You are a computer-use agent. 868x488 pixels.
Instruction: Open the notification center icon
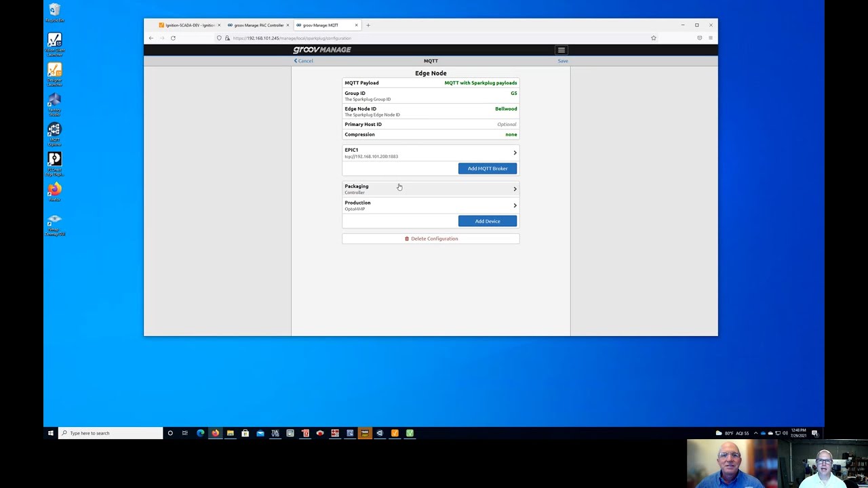pyautogui.click(x=815, y=433)
